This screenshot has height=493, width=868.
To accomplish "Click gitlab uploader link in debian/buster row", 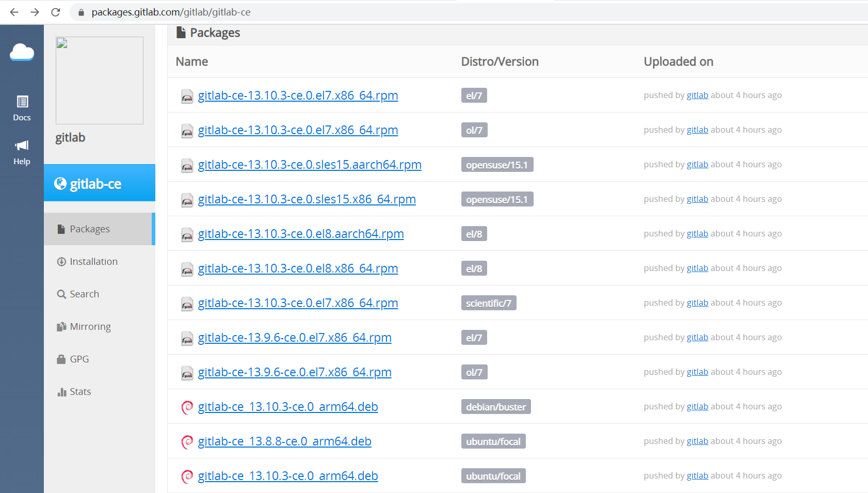I will 697,406.
